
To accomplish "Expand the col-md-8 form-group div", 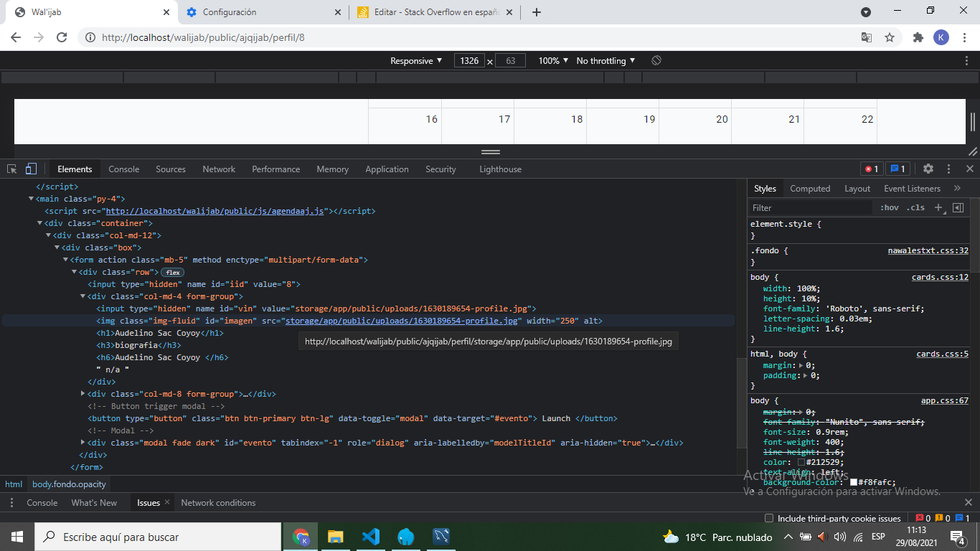I will [x=83, y=394].
